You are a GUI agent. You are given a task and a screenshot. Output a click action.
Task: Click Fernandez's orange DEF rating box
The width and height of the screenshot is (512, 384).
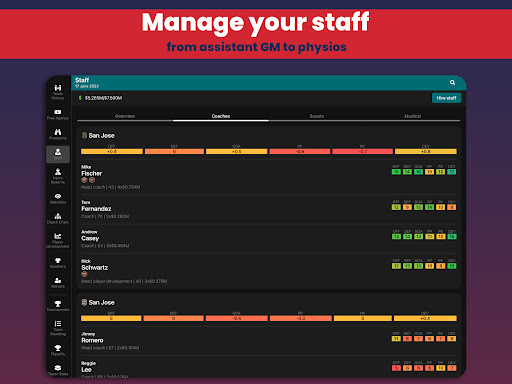point(407,207)
